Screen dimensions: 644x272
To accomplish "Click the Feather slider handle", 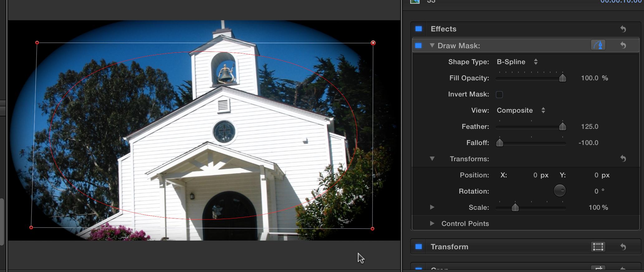I will point(563,126).
